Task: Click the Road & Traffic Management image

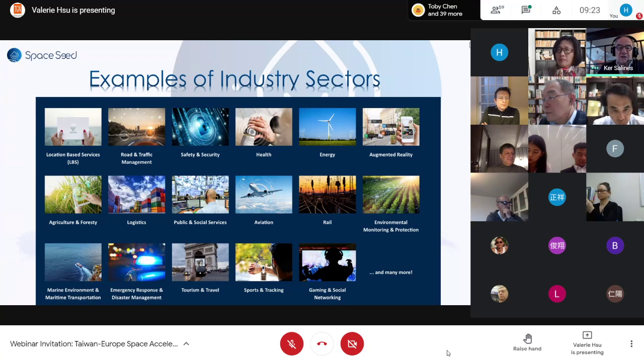Action: click(x=136, y=127)
